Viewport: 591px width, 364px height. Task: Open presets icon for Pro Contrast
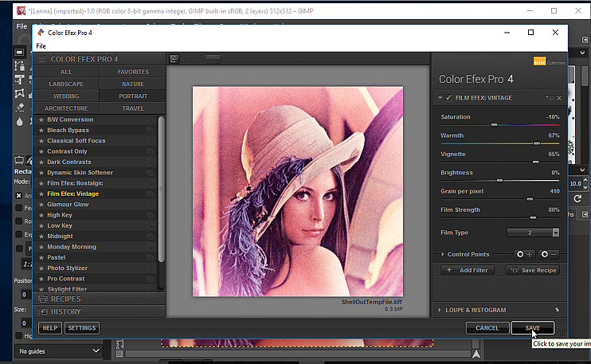(x=150, y=279)
